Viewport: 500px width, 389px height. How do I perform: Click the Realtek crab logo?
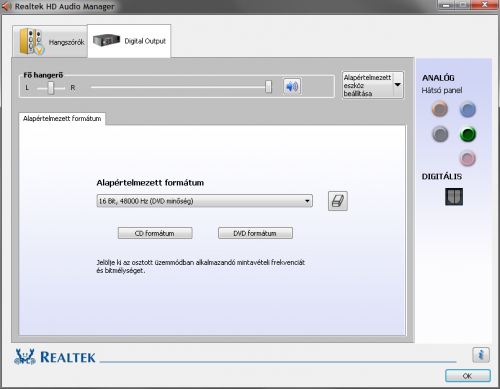pos(25,357)
